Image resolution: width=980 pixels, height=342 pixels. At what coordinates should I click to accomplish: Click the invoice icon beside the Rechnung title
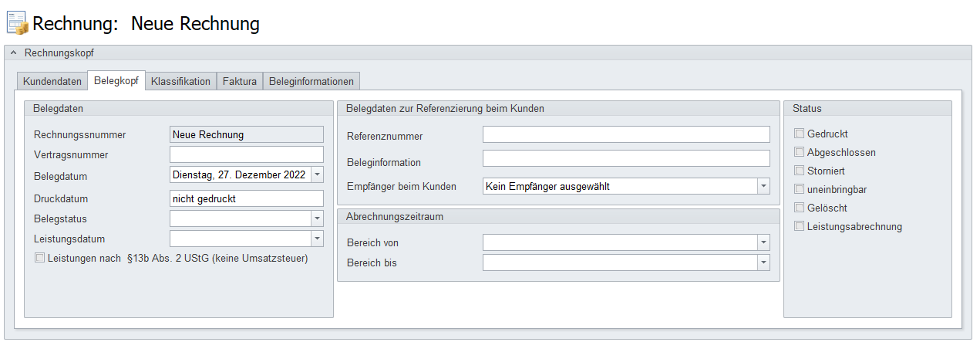[17, 24]
